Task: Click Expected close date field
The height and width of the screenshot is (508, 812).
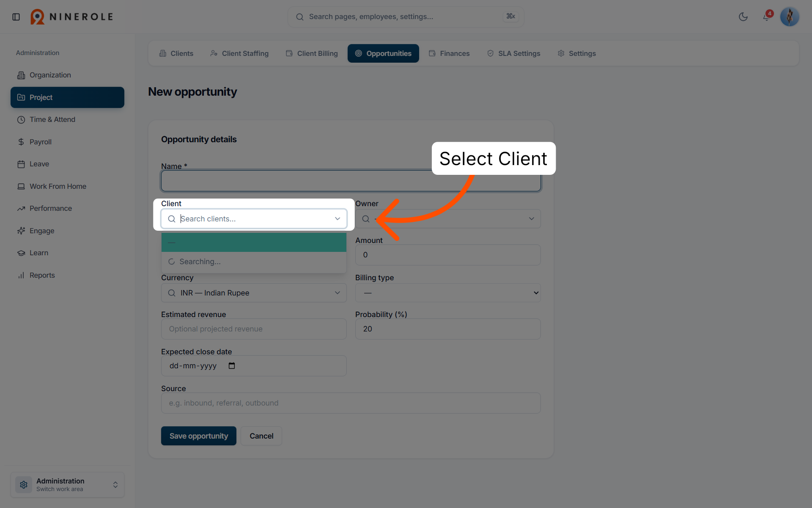Action: [x=254, y=366]
